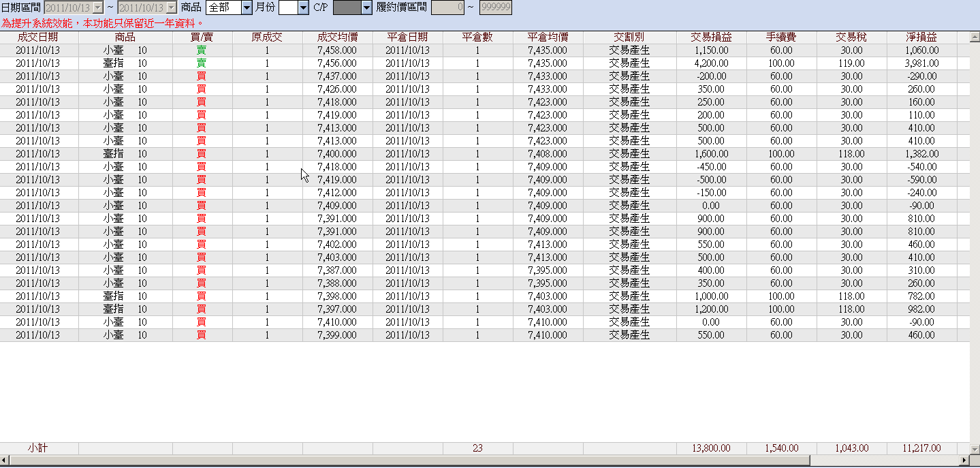Click the horizontal scrollbar left arrow
980x468 pixels.
tap(5, 461)
